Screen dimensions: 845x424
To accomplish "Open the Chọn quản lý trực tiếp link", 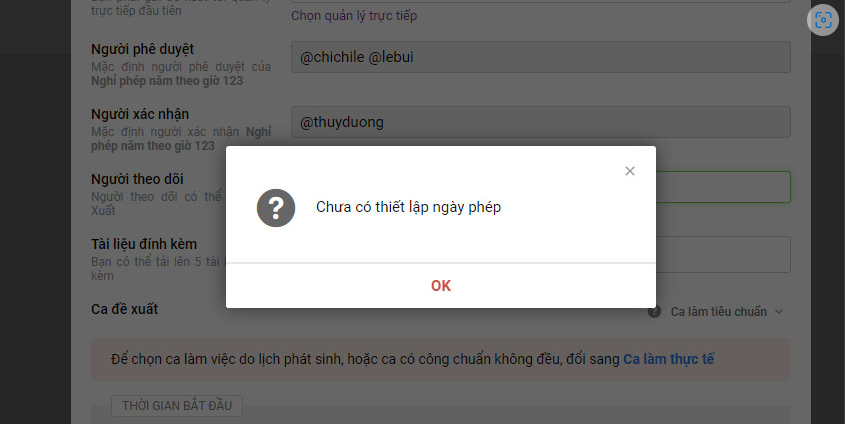I will tap(354, 16).
